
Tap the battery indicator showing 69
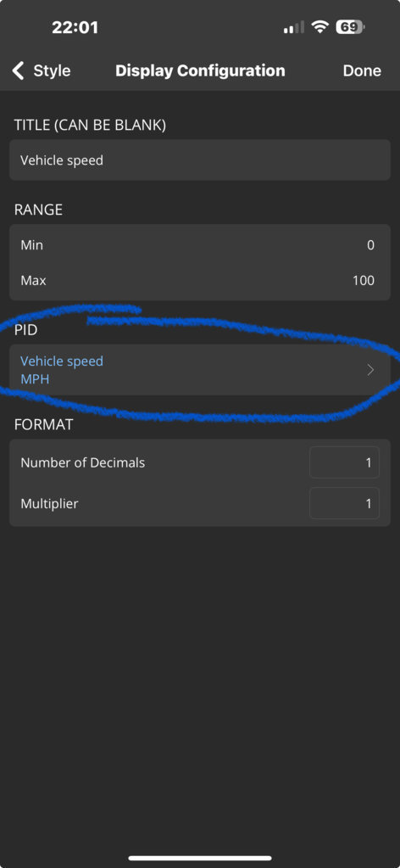(x=350, y=26)
